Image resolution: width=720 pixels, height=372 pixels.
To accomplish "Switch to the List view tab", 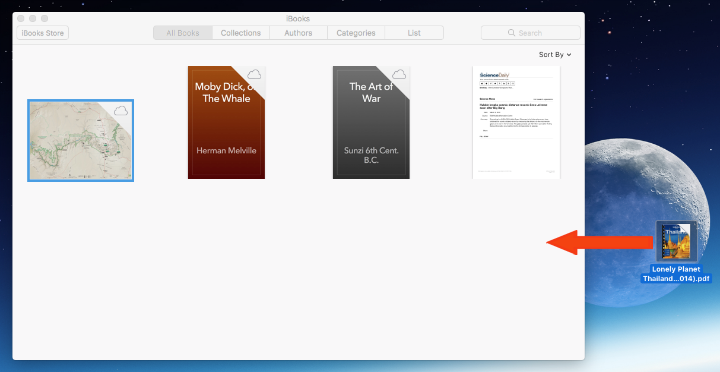I will (414, 33).
